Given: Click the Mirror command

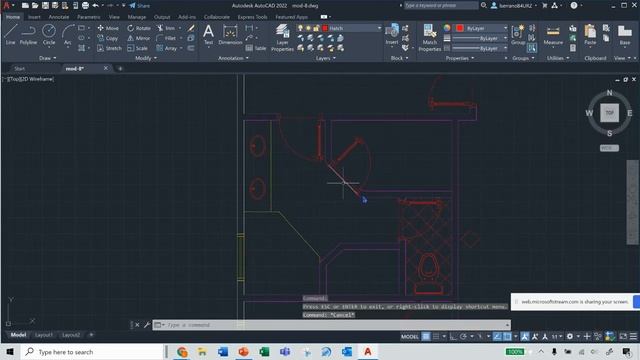Looking at the screenshot, I should 139,38.
